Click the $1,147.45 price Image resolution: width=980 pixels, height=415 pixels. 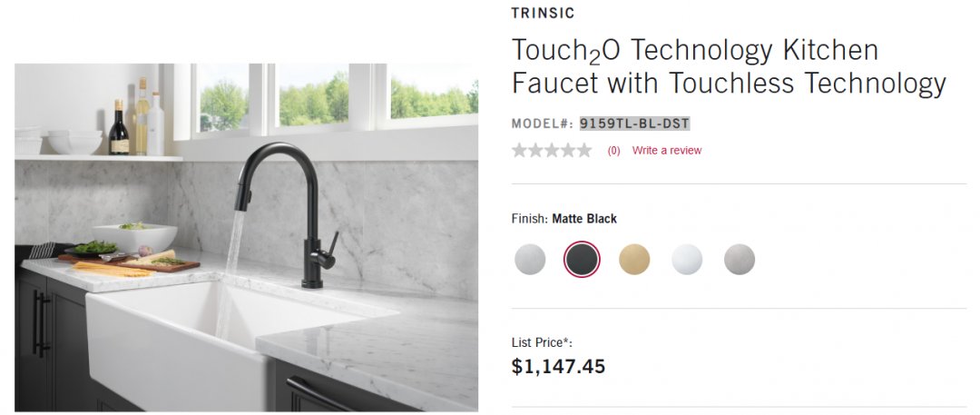pyautogui.click(x=558, y=366)
